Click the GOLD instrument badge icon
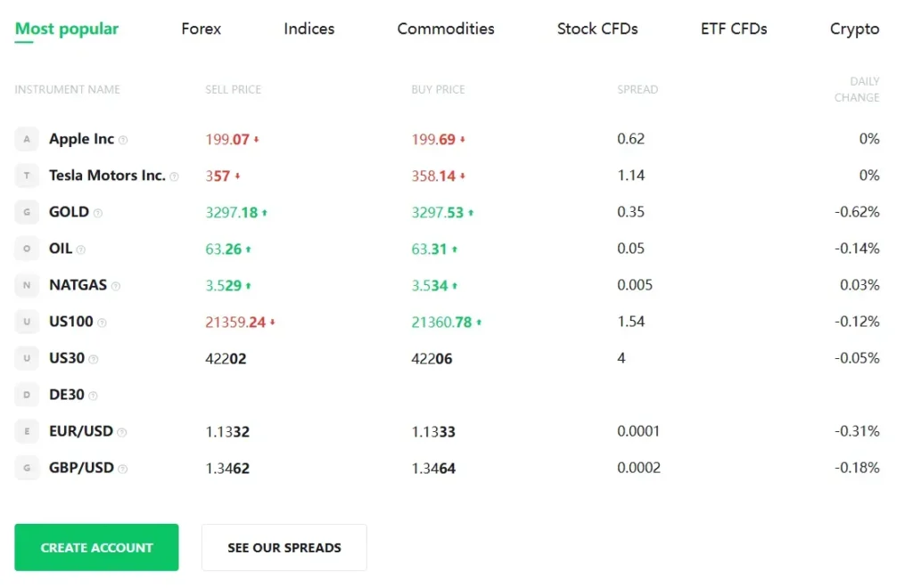The width and height of the screenshot is (913, 588). [27, 212]
